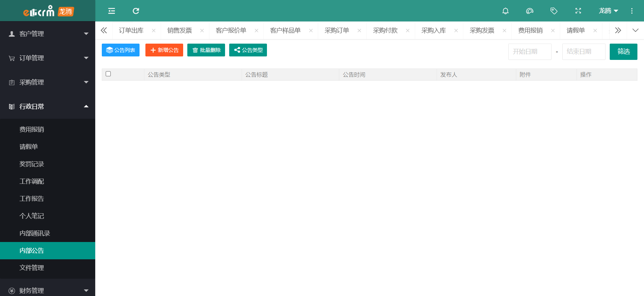Close the 销售发票 tab
The height and width of the screenshot is (296, 644).
[202, 31]
